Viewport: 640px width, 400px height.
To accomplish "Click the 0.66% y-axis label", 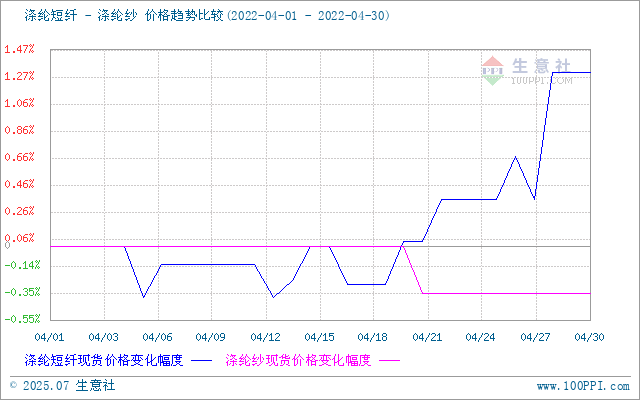I will pos(19,157).
